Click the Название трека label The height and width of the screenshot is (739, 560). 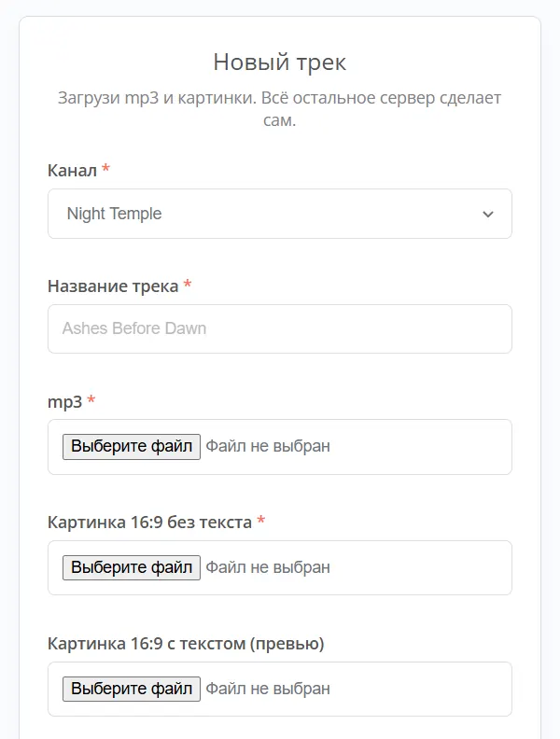tap(113, 286)
